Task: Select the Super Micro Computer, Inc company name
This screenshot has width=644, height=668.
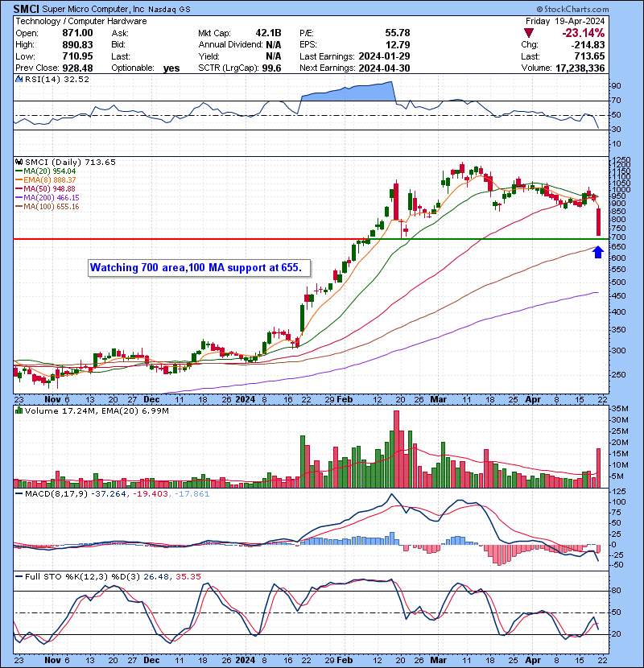Action: tap(93, 9)
